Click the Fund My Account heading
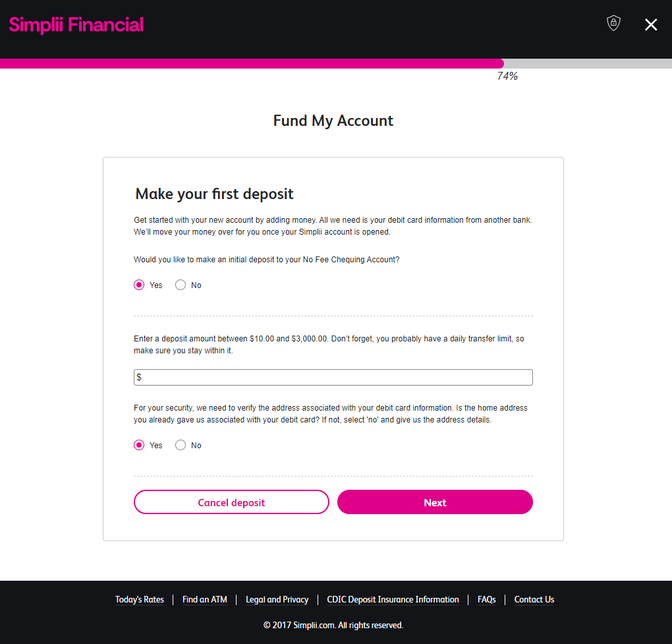 [333, 121]
